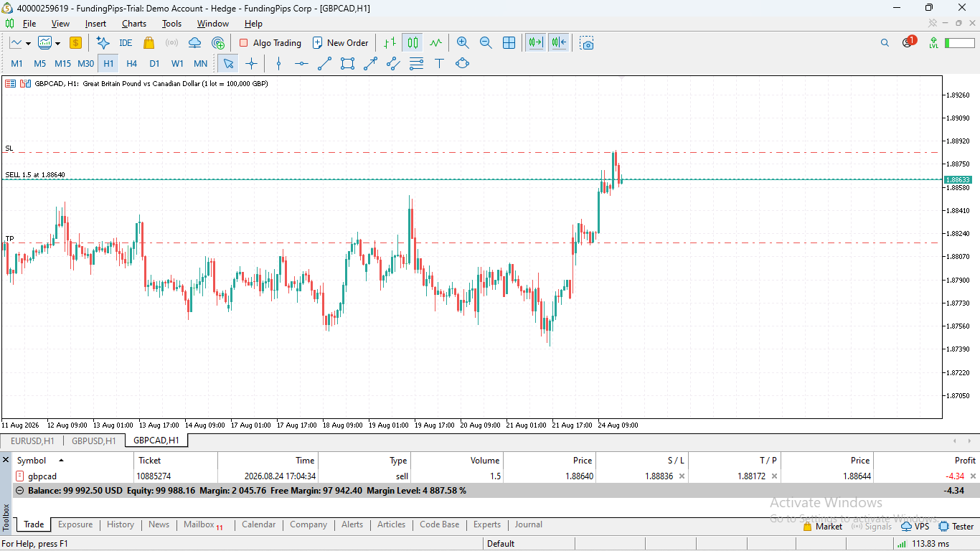
Task: Open the VPS button in the Toolbox
Action: (915, 527)
